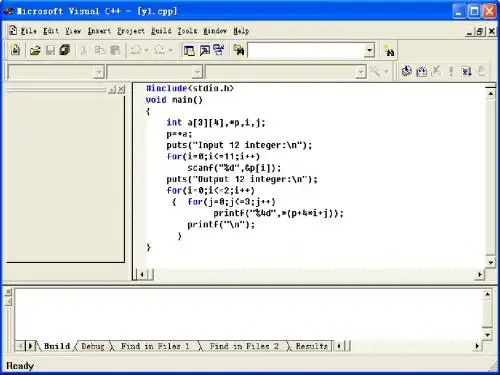Close the workspace panel with its X

coord(121,89)
